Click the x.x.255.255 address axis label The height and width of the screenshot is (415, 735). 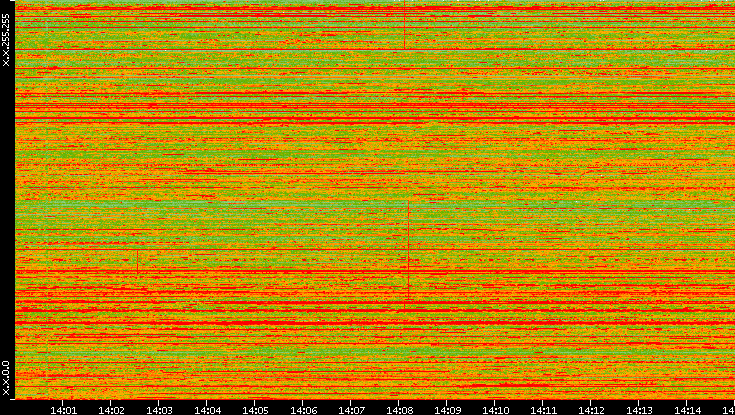[x=6, y=40]
